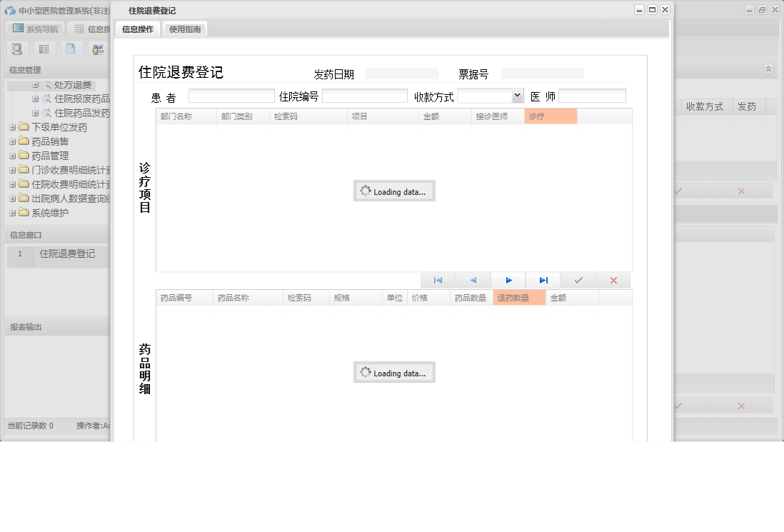Viewport: 784px width, 532px height.
Task: Click the operator person icon in the toolbar
Action: coord(98,49)
